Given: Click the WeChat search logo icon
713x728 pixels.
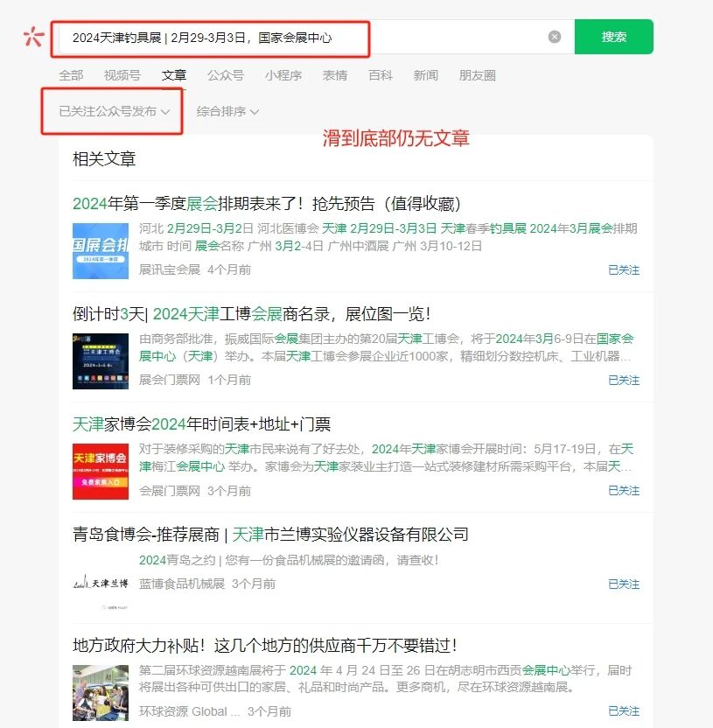Looking at the screenshot, I should coord(33,37).
